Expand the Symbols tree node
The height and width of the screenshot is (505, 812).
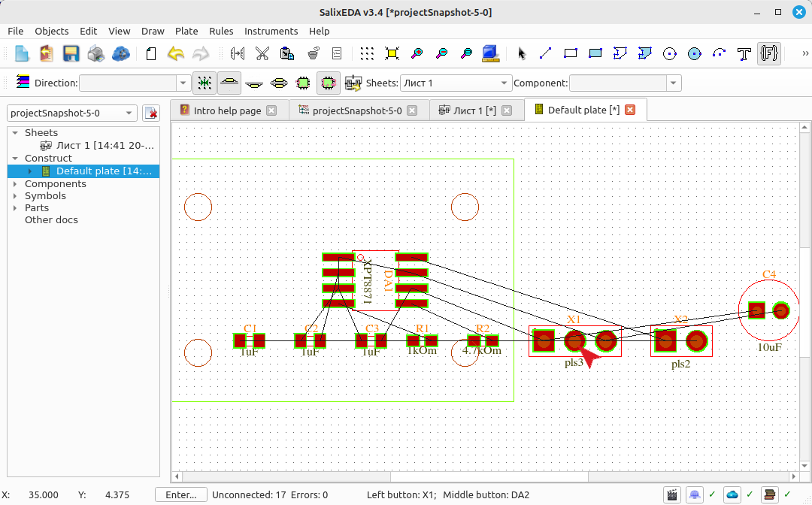[x=15, y=196]
